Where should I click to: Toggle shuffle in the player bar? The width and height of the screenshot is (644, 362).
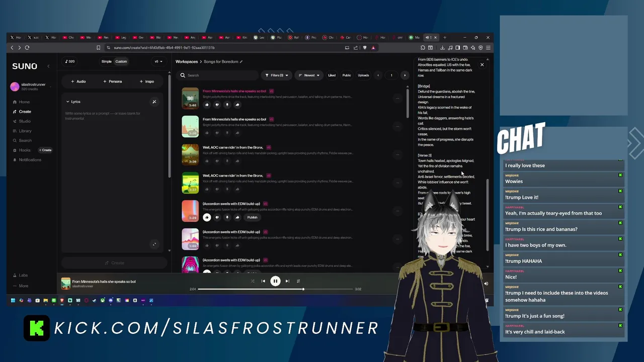tap(252, 281)
